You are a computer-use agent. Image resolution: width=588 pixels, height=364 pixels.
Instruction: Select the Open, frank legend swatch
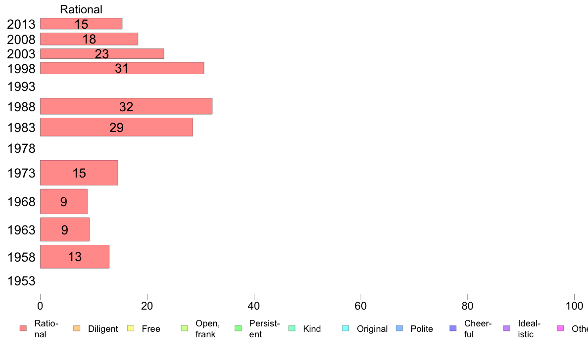pyautogui.click(x=184, y=328)
